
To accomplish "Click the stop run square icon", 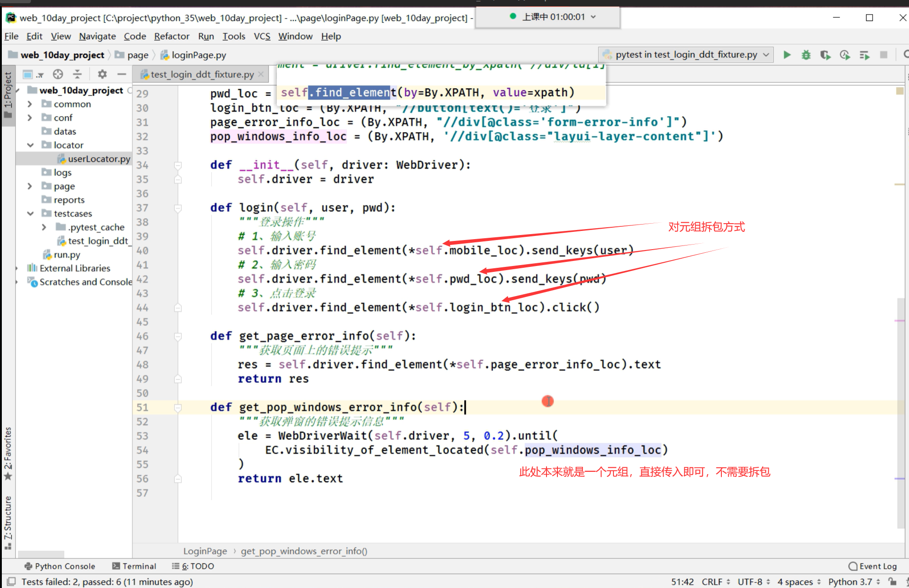I will coord(883,55).
